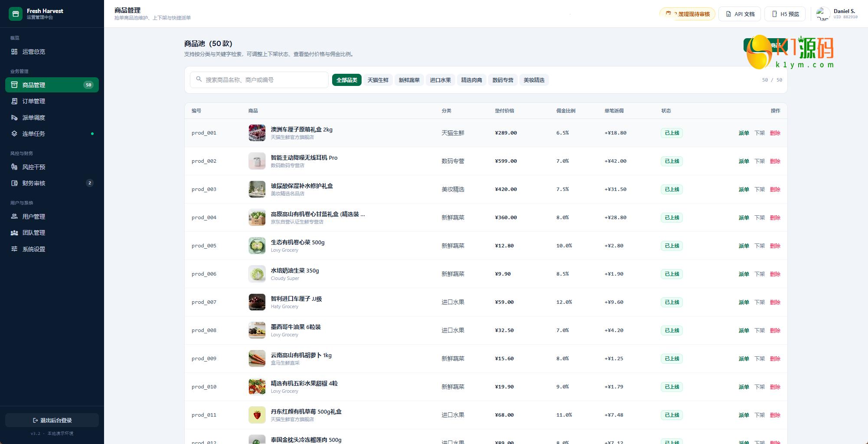The height and width of the screenshot is (444, 868).
Task: Click the 系统设置 sliders icon
Action: tap(14, 249)
